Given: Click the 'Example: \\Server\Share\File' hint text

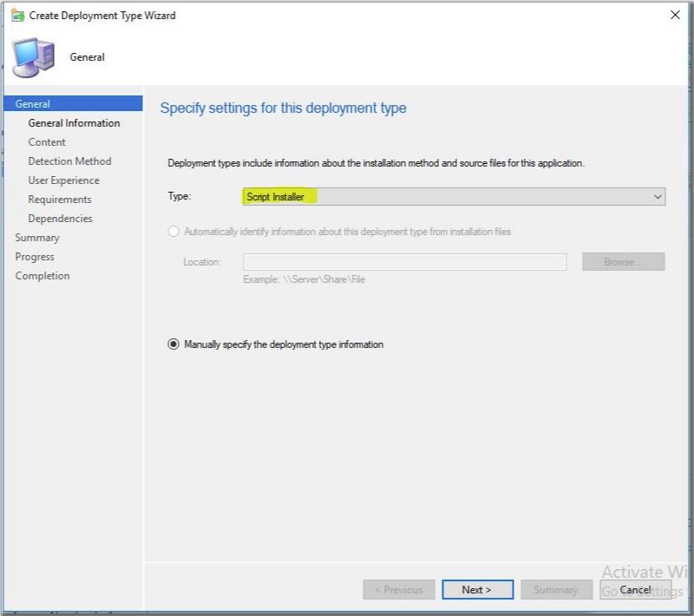Looking at the screenshot, I should coord(304,279).
